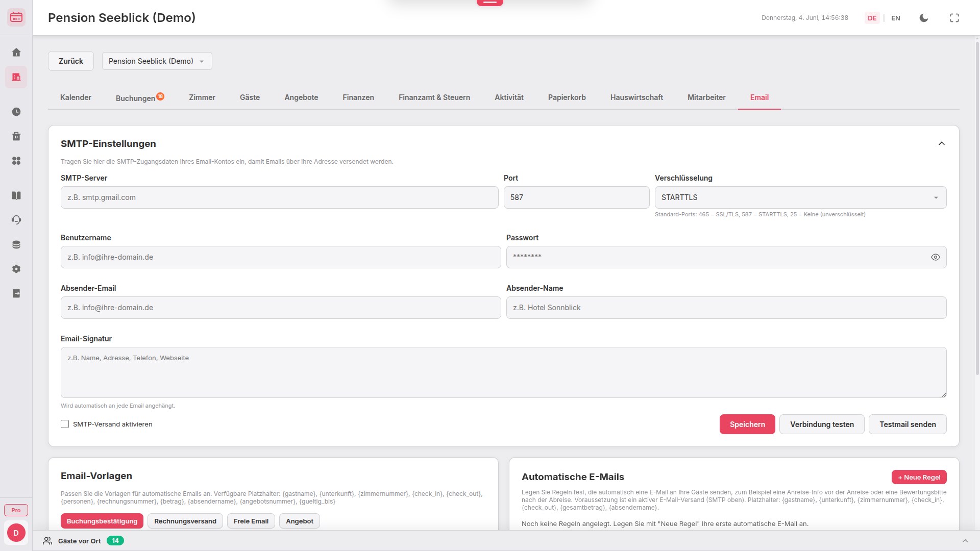Viewport: 980px width, 551px height.
Task: Switch to the Kalender tab
Action: pyautogui.click(x=76, y=97)
